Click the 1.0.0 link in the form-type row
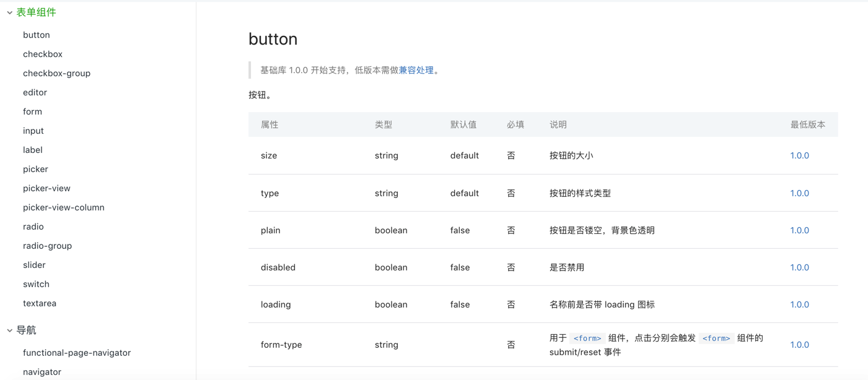 tap(799, 345)
